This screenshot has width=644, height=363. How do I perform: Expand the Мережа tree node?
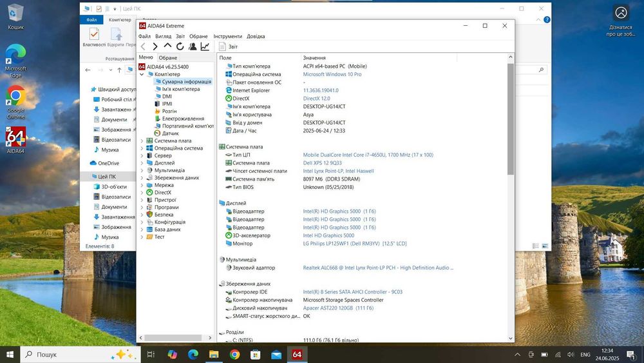[142, 185]
